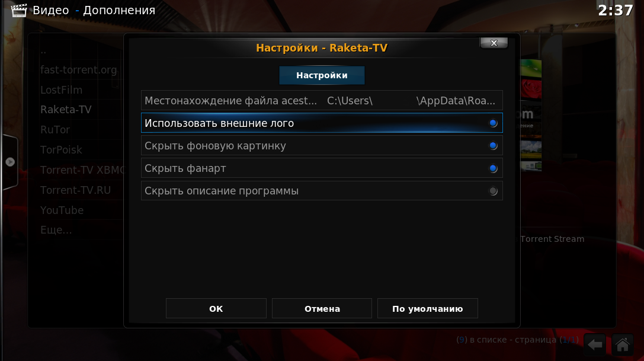Go to the parent folder .. entry
644x361 pixels.
pyautogui.click(x=43, y=51)
